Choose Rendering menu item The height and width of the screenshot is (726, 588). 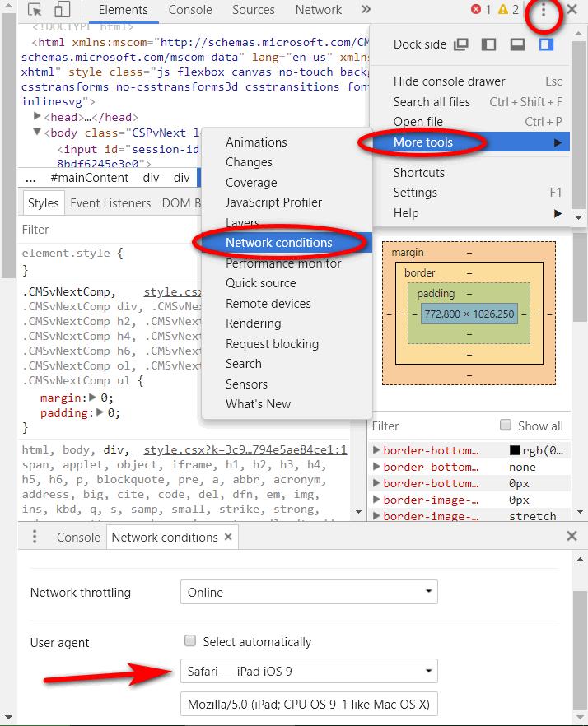pyautogui.click(x=287, y=323)
